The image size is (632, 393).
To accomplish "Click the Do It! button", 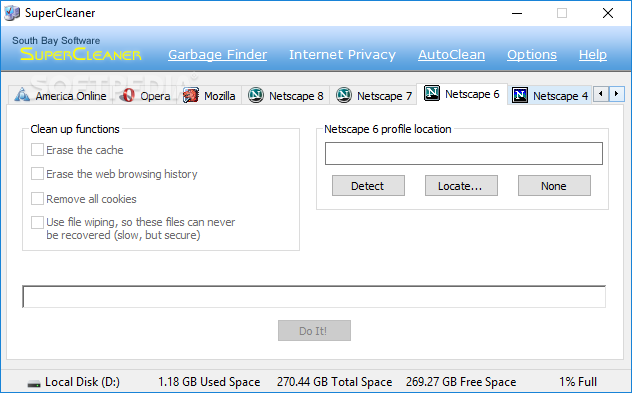I will click(x=314, y=331).
